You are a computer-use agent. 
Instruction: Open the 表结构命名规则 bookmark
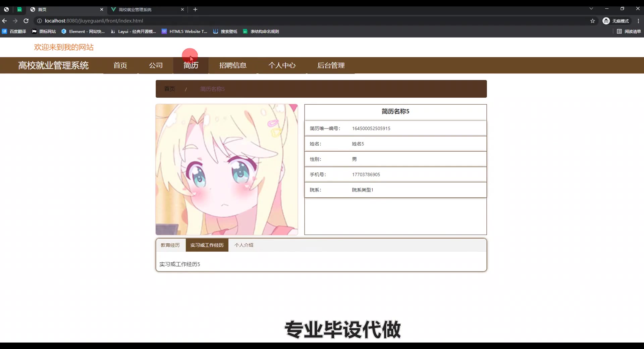[x=261, y=32]
